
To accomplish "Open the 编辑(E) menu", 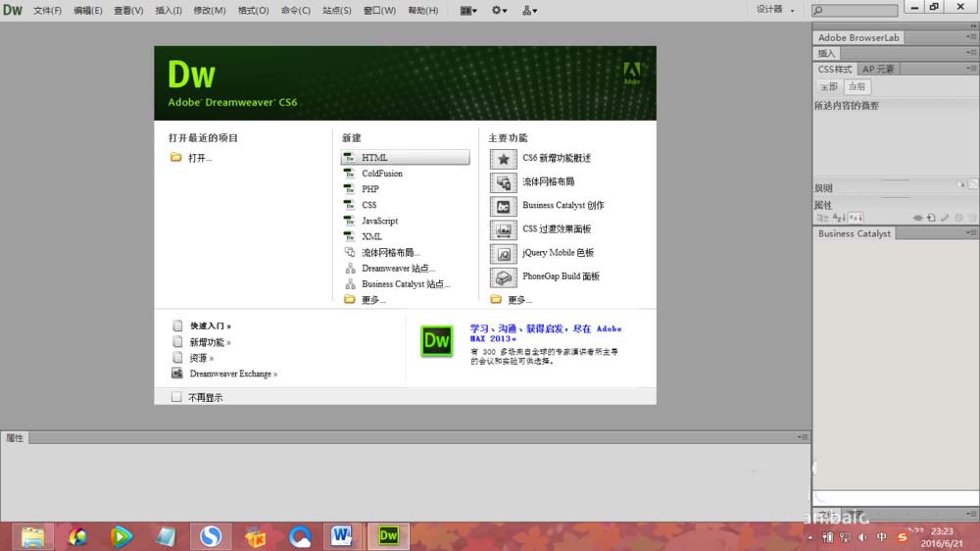I will (x=87, y=10).
